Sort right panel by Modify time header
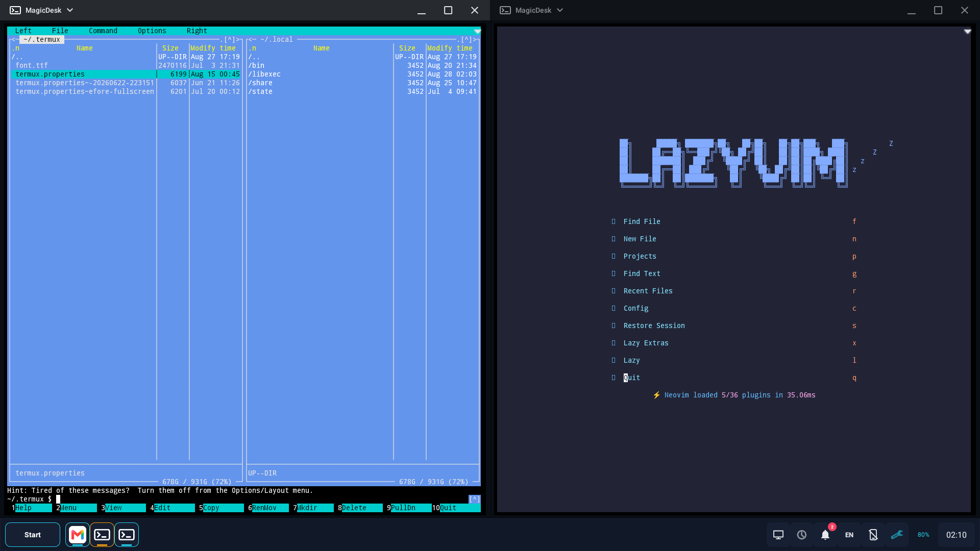This screenshot has width=980, height=551. point(450,48)
